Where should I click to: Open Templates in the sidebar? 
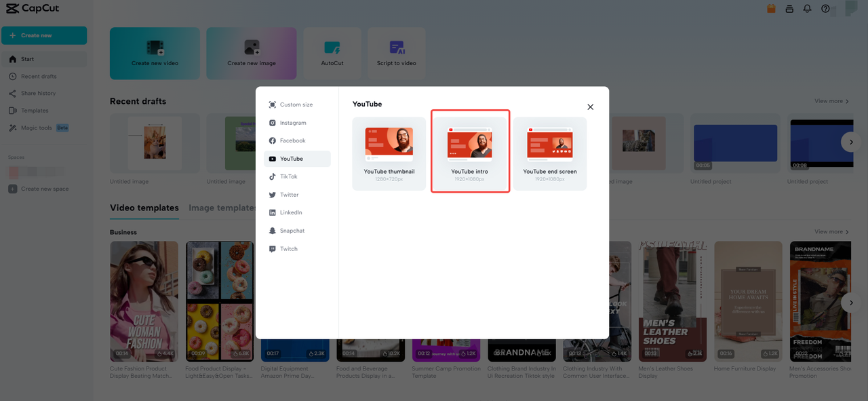[x=44, y=111]
